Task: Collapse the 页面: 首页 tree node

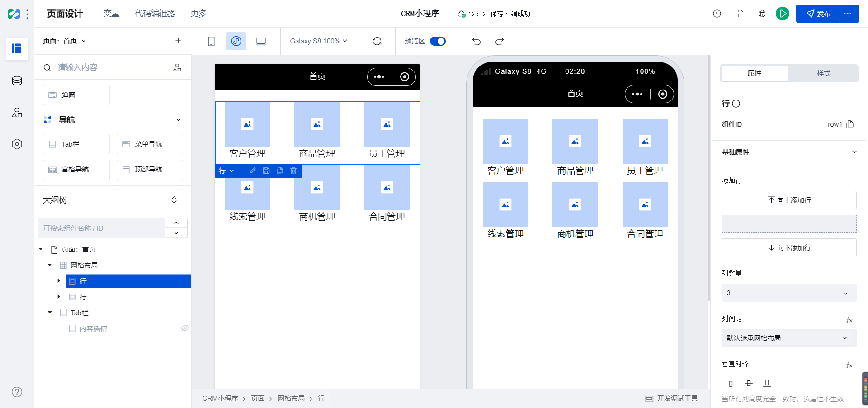Action: pos(41,249)
